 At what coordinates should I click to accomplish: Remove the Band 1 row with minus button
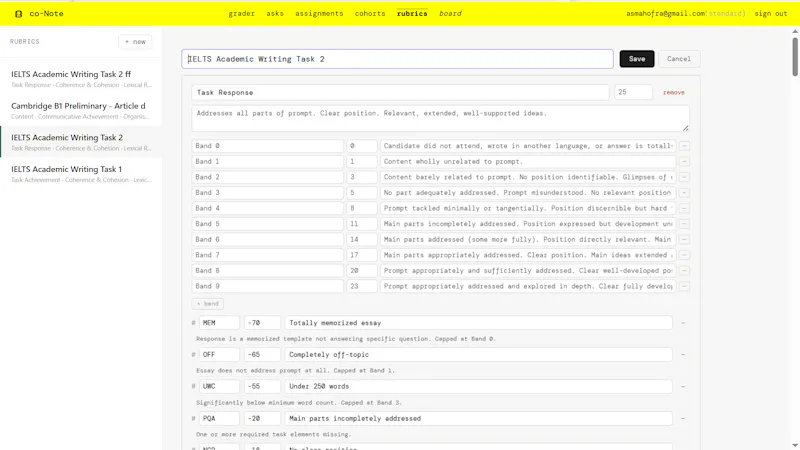(684, 161)
